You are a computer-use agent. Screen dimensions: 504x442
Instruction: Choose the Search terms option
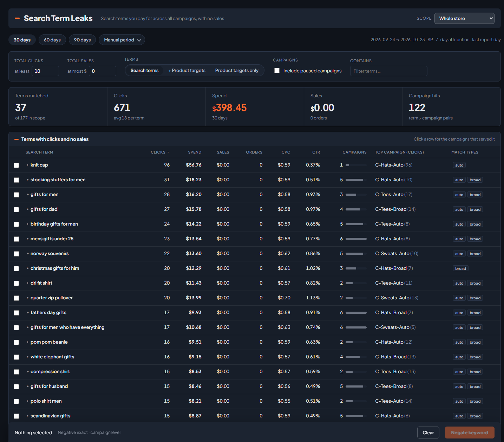(x=144, y=70)
